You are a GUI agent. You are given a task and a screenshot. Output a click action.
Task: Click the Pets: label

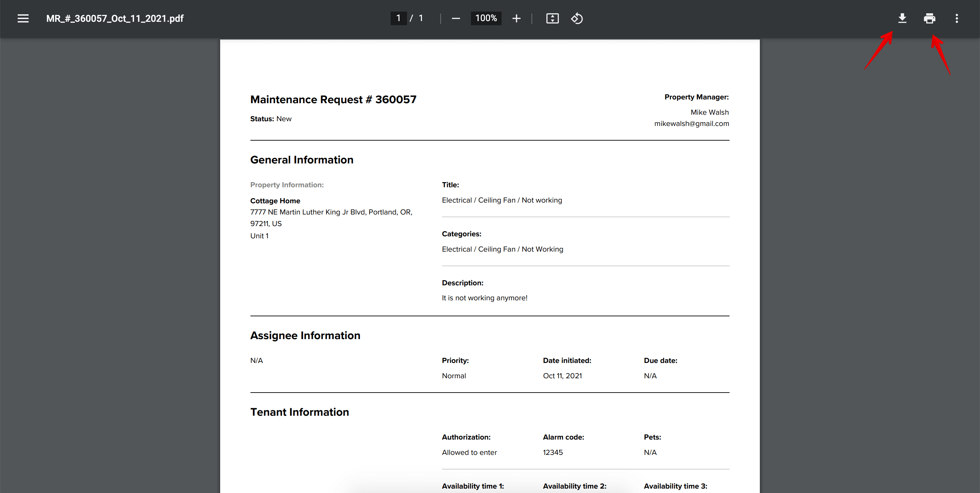click(x=652, y=438)
